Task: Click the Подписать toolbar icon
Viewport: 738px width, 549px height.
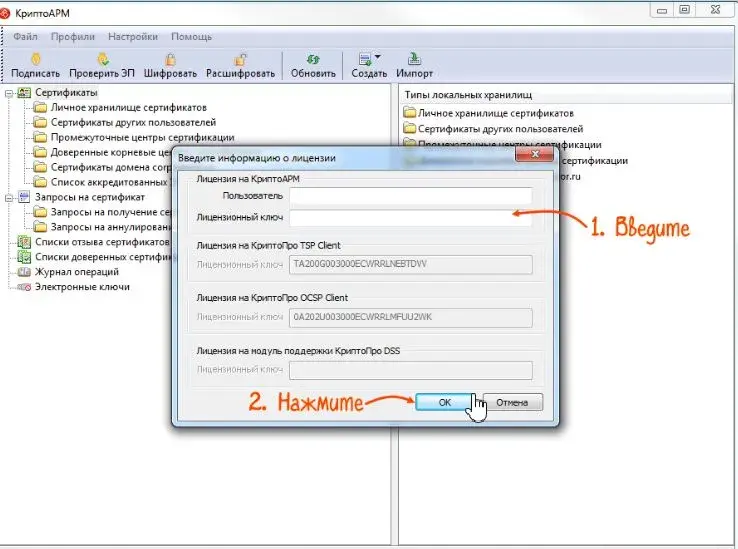Action: [36, 59]
